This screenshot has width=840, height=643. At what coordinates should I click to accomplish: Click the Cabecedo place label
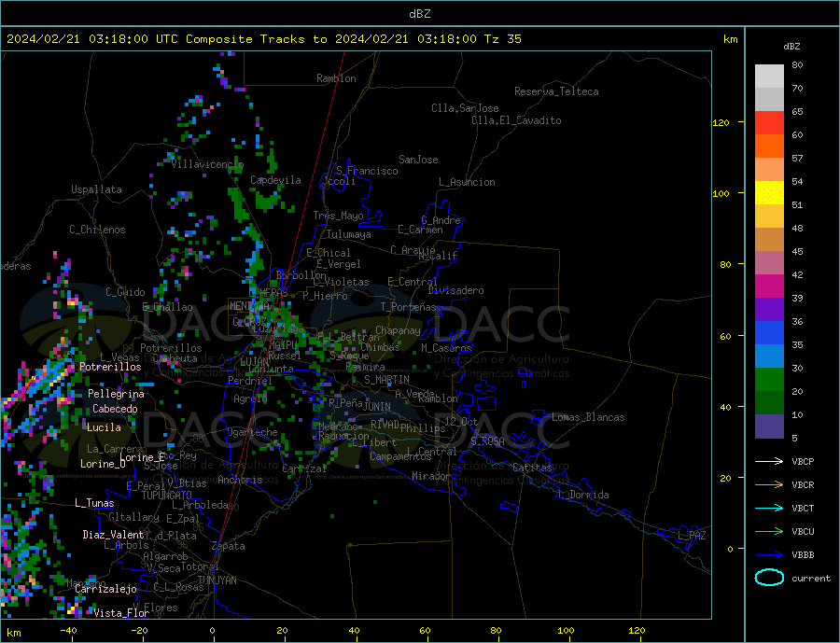[115, 409]
